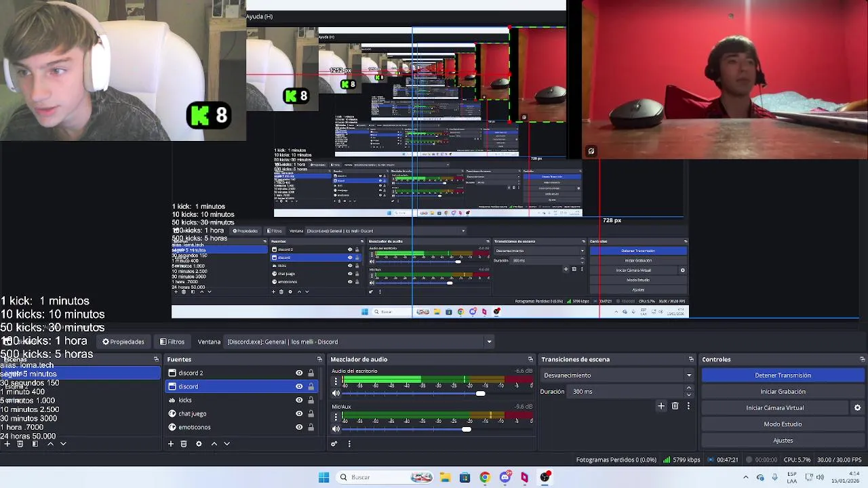Enable Modo Estudio
868x488 pixels.
(x=783, y=424)
